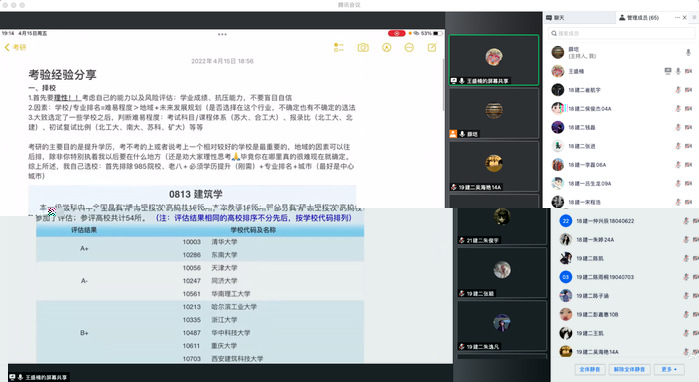The height and width of the screenshot is (382, 699).
Task: Open the ellipsis more-options circle in Notes
Action: 409,47
